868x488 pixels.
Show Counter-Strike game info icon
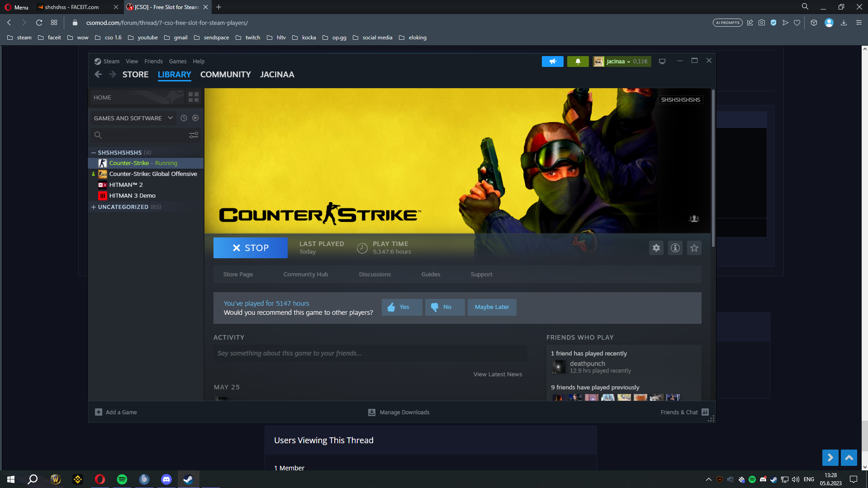(x=675, y=248)
